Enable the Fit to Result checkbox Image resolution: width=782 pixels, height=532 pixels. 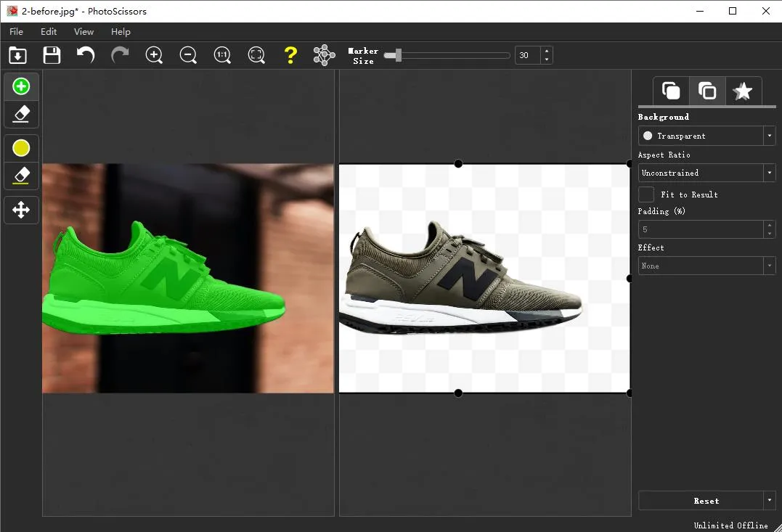(x=646, y=195)
